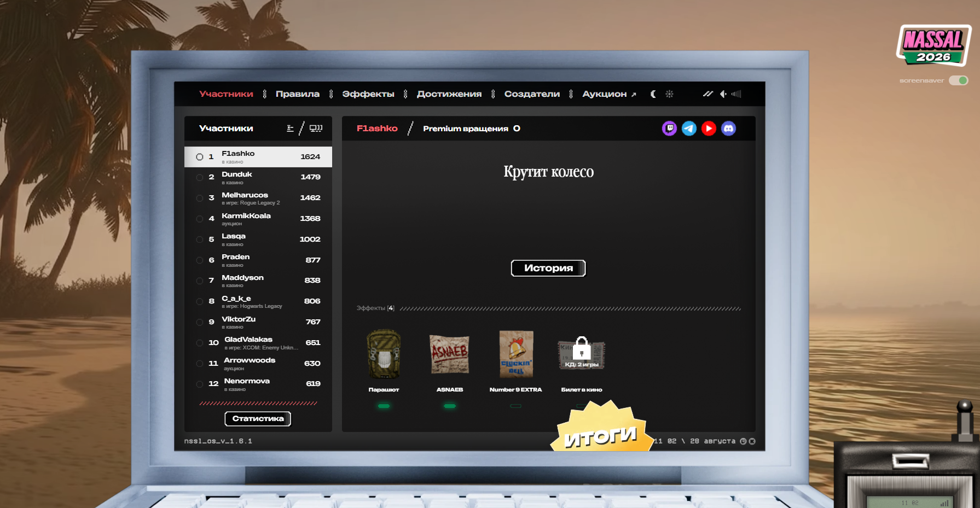Mute sound with the speaker icon
This screenshot has height=508, width=980.
coord(723,94)
